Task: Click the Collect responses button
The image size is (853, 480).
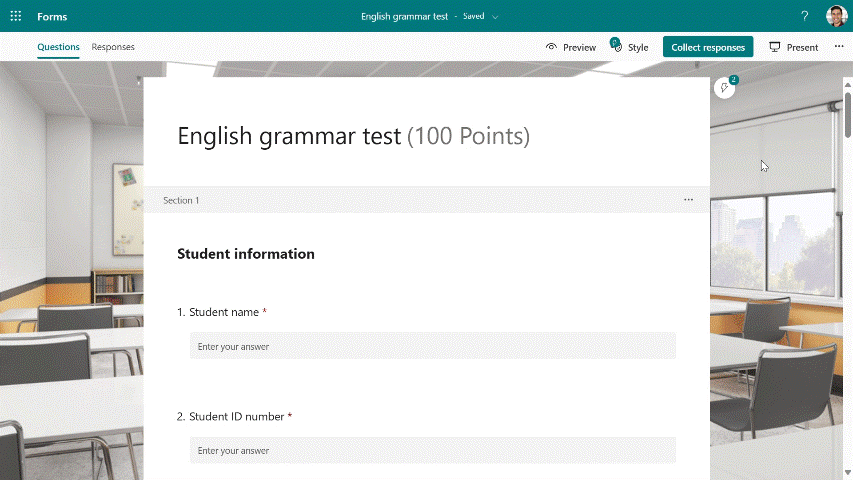Action: click(708, 47)
